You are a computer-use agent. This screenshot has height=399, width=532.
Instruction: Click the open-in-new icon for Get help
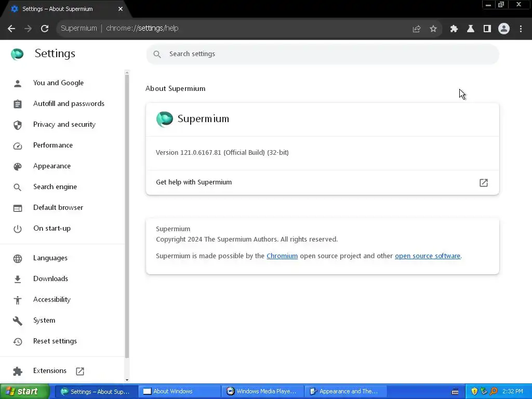[484, 182]
